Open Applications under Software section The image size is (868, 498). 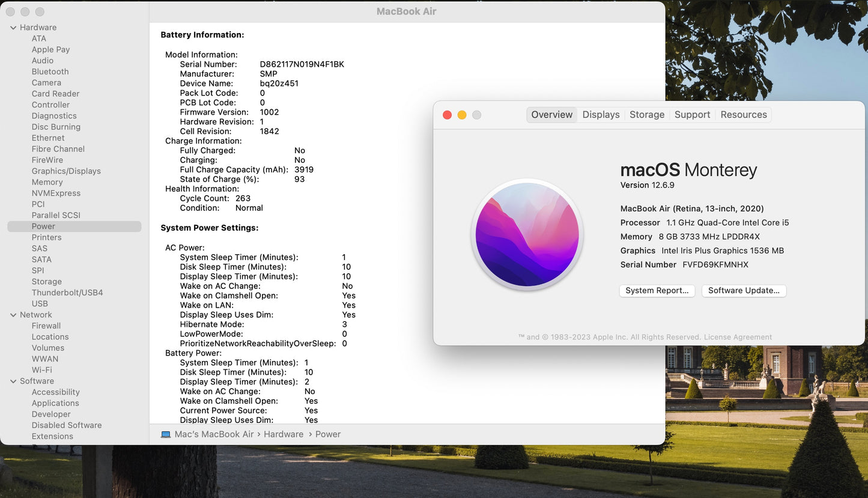click(55, 403)
